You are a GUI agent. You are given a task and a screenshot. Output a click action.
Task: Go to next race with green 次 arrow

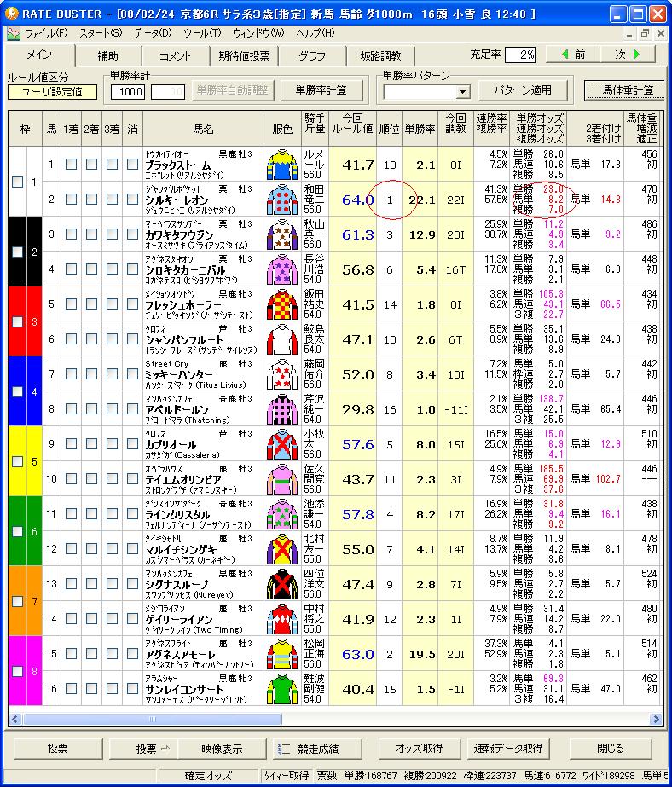pyautogui.click(x=628, y=55)
